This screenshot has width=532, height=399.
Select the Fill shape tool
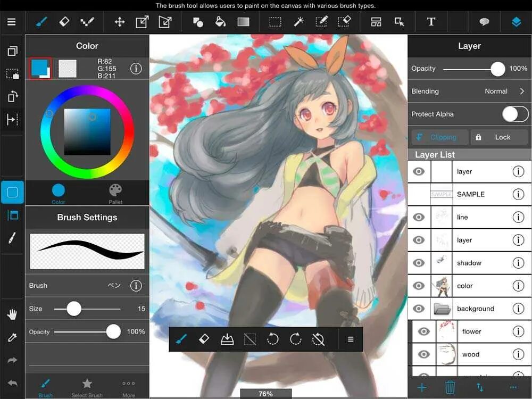(x=198, y=22)
